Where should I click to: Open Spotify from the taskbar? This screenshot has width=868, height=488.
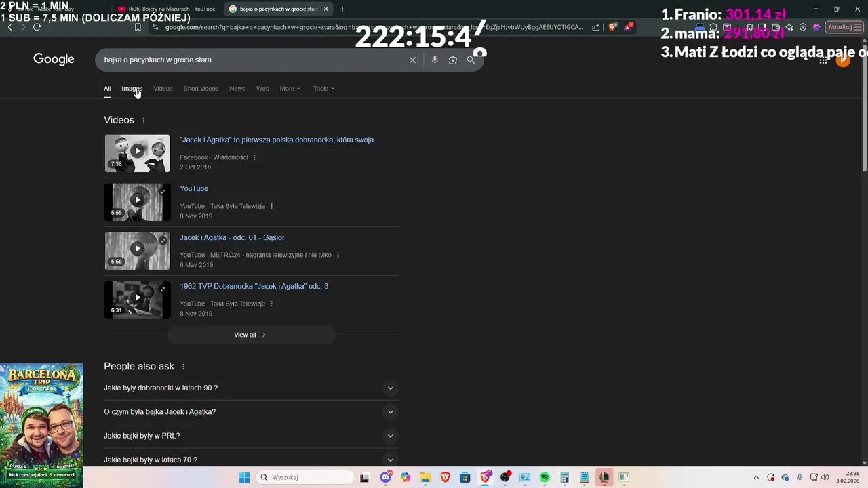click(545, 477)
